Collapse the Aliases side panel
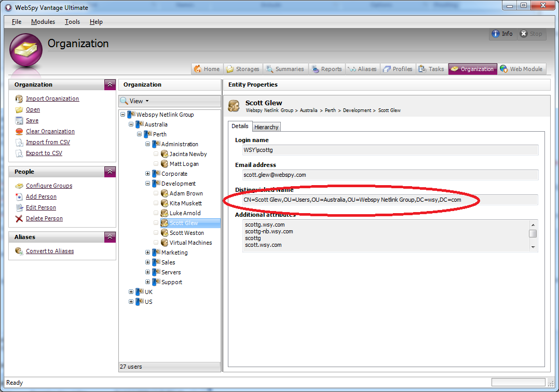This screenshot has height=392, width=559. click(x=110, y=237)
